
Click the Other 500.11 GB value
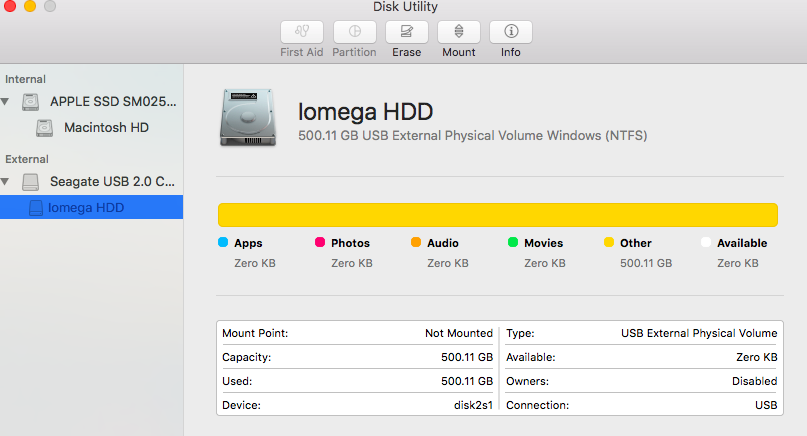(x=646, y=263)
